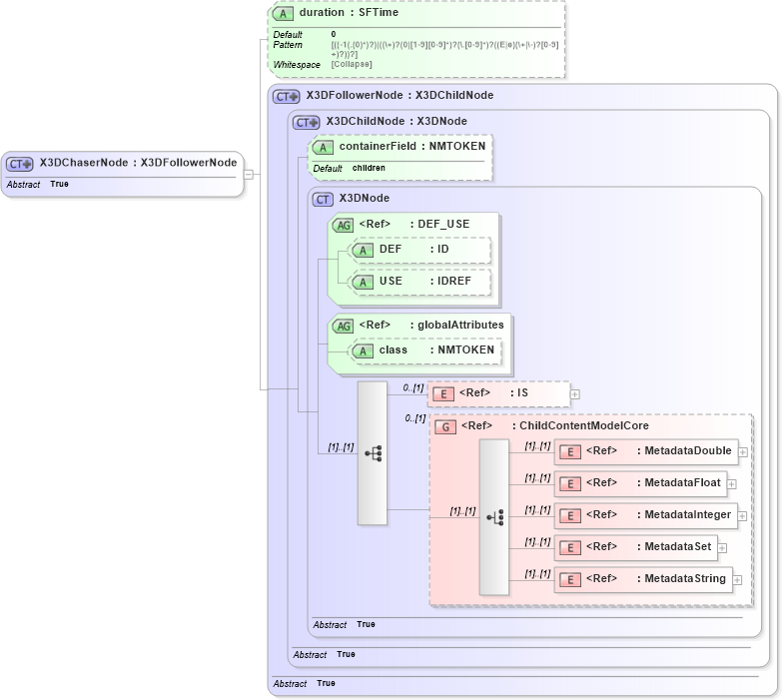Click Abstract True at the bottom of X3DNode box
Viewport: 782px width, 700px height.
(x=345, y=625)
